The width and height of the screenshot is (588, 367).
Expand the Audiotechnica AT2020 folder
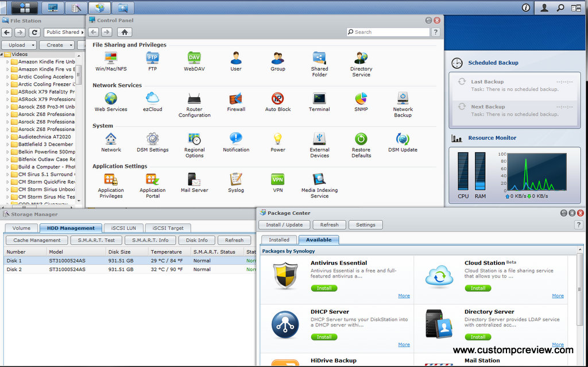click(x=7, y=137)
